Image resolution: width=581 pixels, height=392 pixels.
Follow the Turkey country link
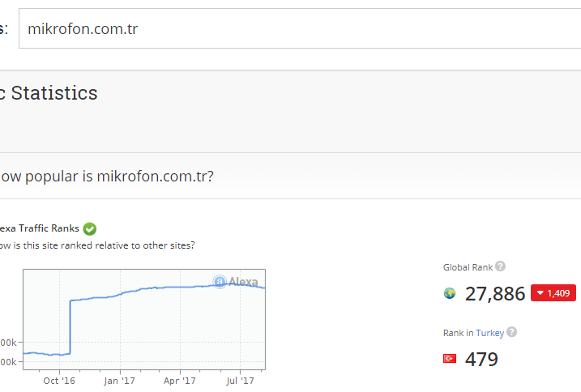[490, 333]
